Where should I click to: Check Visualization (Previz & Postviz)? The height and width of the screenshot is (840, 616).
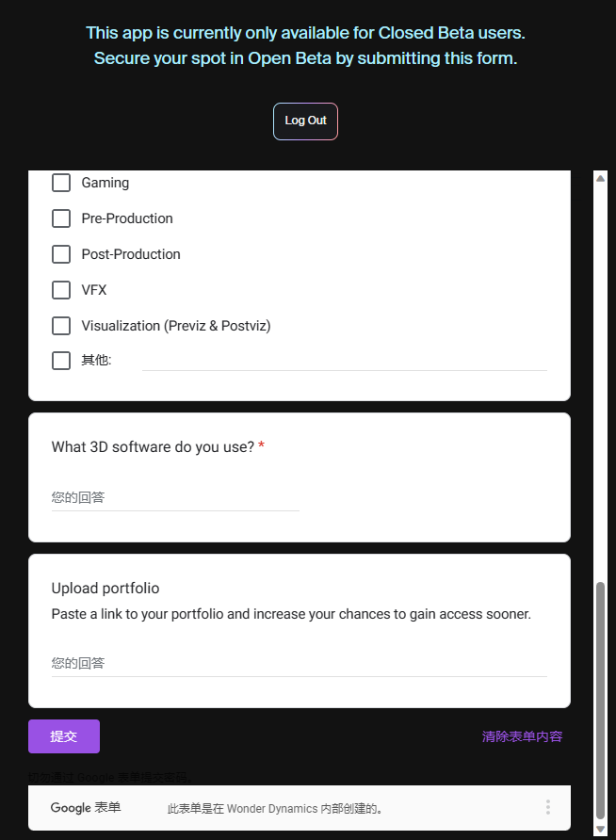pyautogui.click(x=61, y=326)
